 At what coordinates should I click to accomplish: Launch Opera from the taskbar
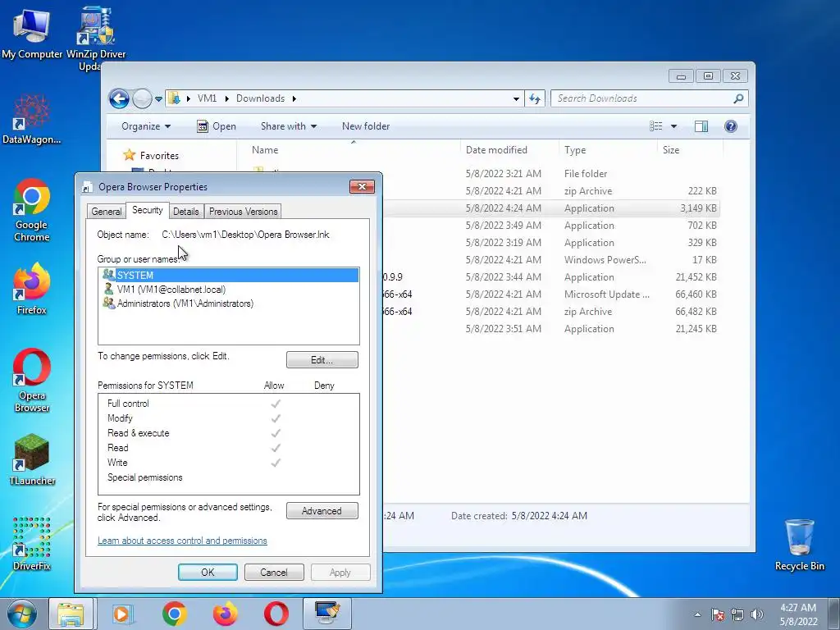pyautogui.click(x=276, y=614)
